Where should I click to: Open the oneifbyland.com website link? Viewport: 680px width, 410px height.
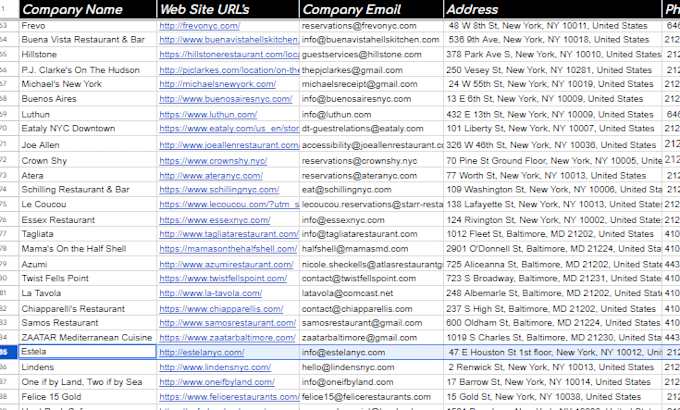click(x=217, y=382)
